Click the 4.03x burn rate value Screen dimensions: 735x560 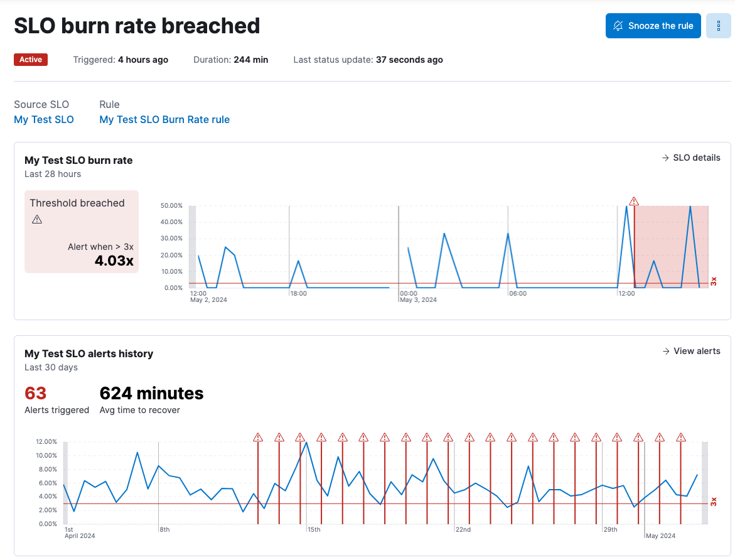114,261
